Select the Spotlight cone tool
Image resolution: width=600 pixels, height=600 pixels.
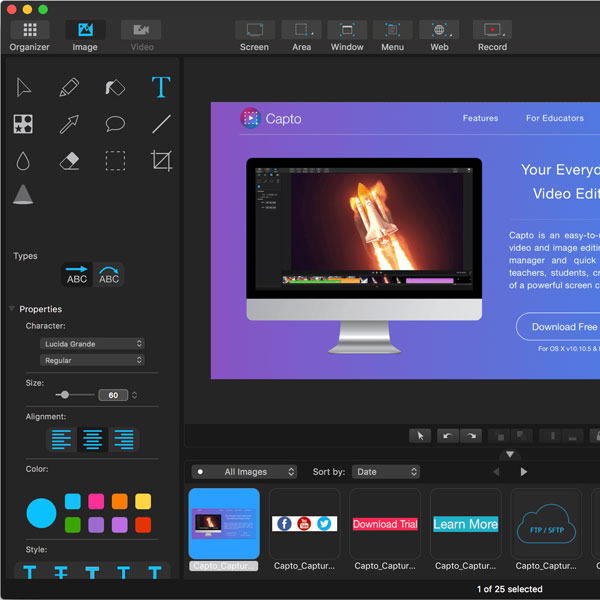point(23,194)
